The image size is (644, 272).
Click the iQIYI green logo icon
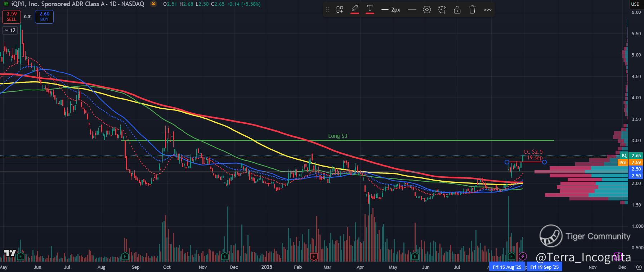click(6, 4)
